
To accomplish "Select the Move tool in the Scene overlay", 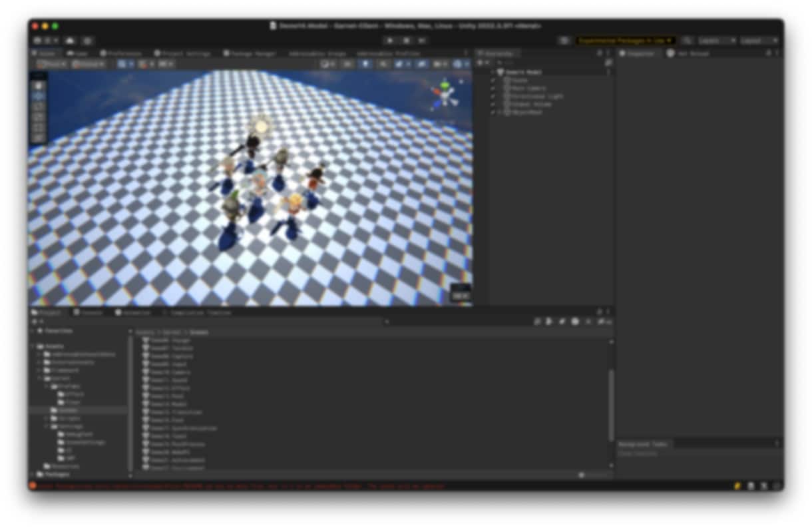I will pos(38,96).
